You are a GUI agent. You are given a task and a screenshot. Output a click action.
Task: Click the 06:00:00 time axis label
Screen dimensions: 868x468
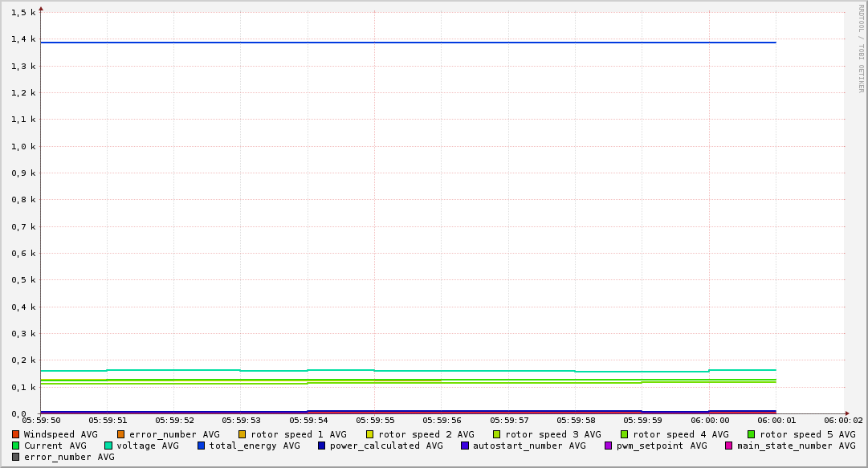(710, 420)
